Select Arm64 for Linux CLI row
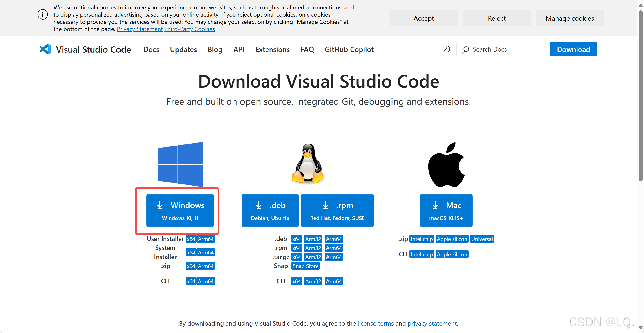 click(x=334, y=281)
